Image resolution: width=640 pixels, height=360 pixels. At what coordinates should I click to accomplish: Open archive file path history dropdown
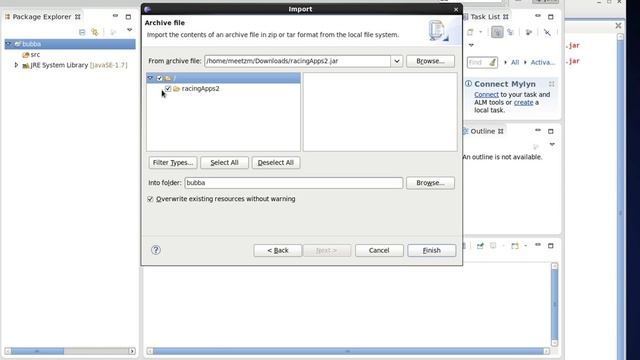[x=396, y=61]
